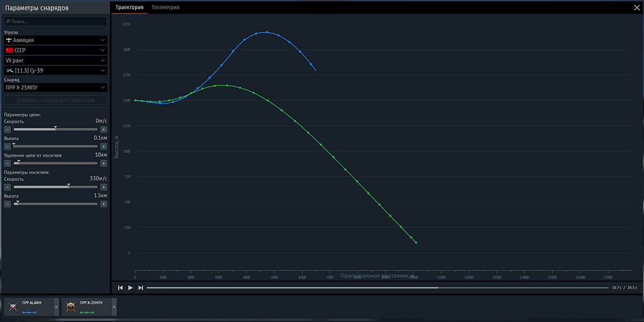
Task: Adjust the target Высота slider
Action: pyautogui.click(x=55, y=146)
